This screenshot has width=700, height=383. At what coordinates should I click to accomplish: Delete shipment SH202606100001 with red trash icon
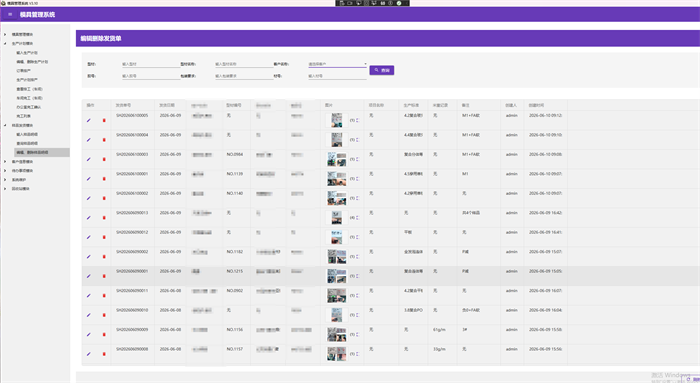[104, 179]
